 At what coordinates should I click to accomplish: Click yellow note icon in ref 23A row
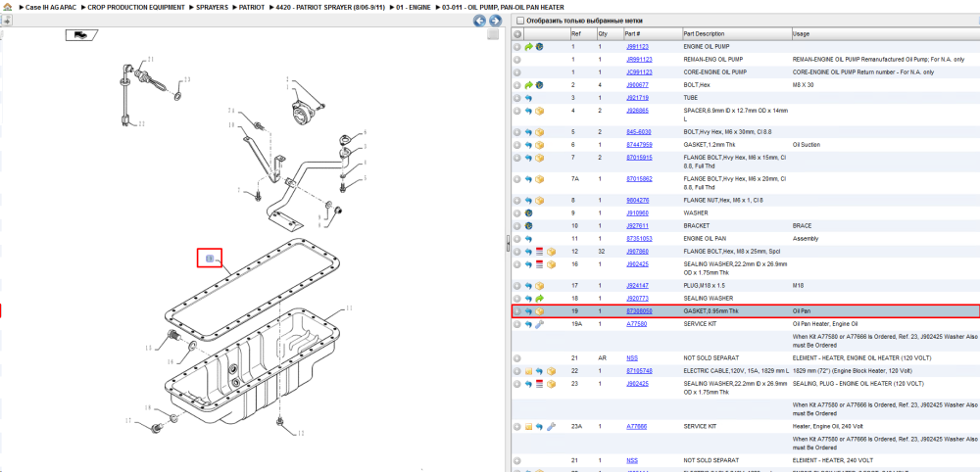pyautogui.click(x=529, y=426)
